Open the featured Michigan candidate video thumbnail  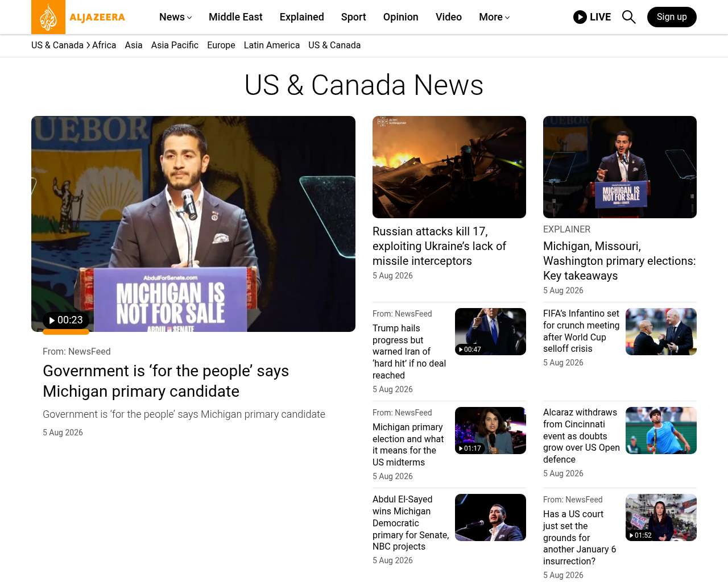tap(193, 224)
